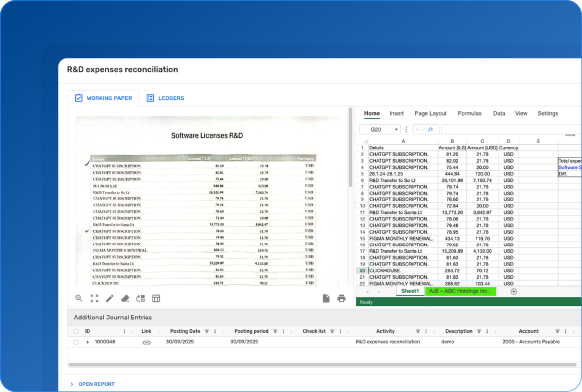Open the Formulas ribbon tab
The image size is (582, 392).
[470, 113]
